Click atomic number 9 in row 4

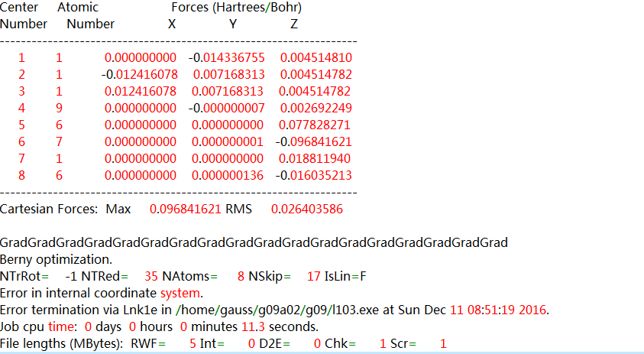(x=59, y=108)
